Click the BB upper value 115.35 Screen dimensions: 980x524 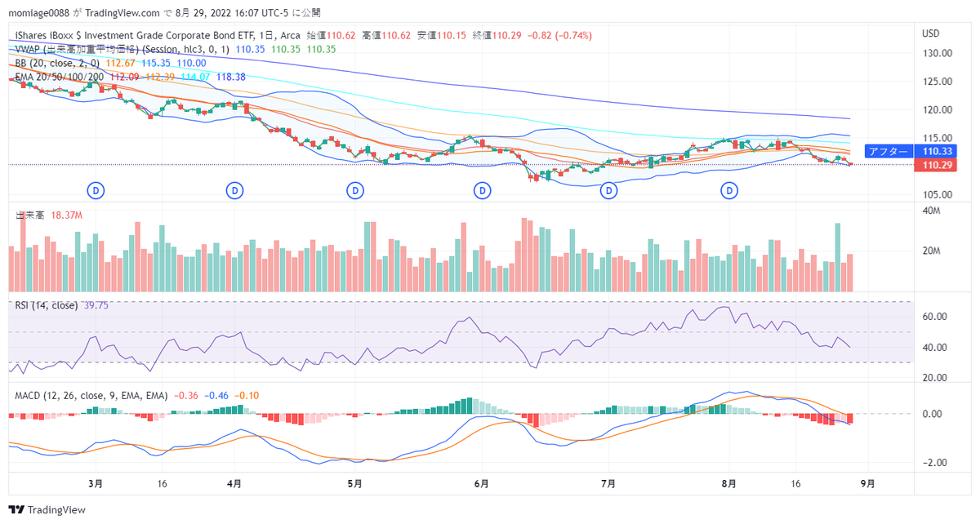click(x=156, y=63)
